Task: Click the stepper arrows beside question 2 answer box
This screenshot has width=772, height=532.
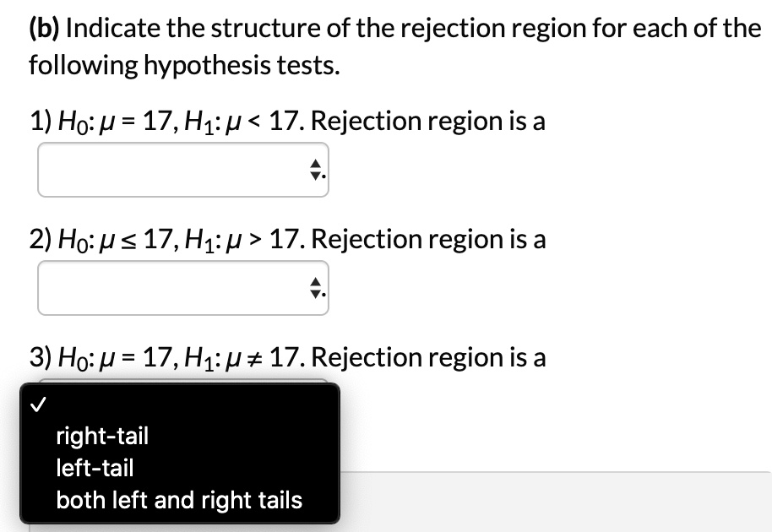Action: pos(314,287)
